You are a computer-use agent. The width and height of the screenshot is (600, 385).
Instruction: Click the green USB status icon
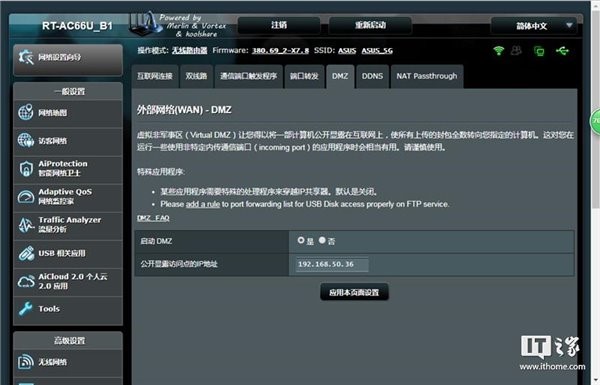[x=562, y=51]
